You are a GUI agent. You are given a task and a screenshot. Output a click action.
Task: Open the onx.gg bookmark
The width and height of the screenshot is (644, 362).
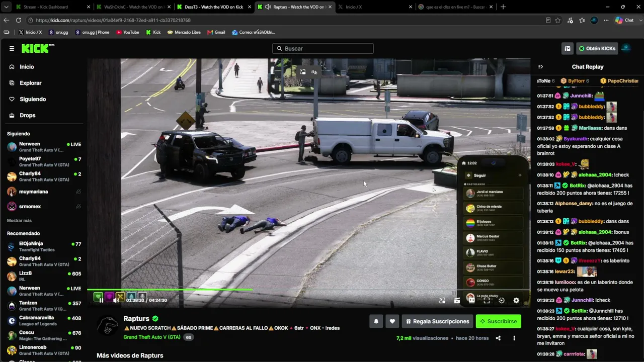click(x=58, y=32)
